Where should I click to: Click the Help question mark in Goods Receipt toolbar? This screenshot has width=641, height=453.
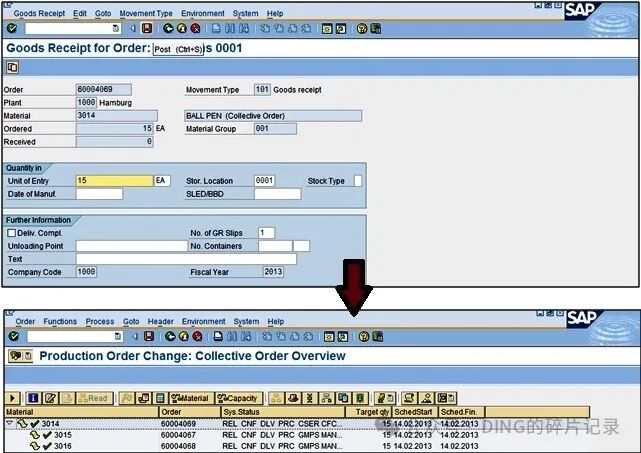tap(362, 28)
